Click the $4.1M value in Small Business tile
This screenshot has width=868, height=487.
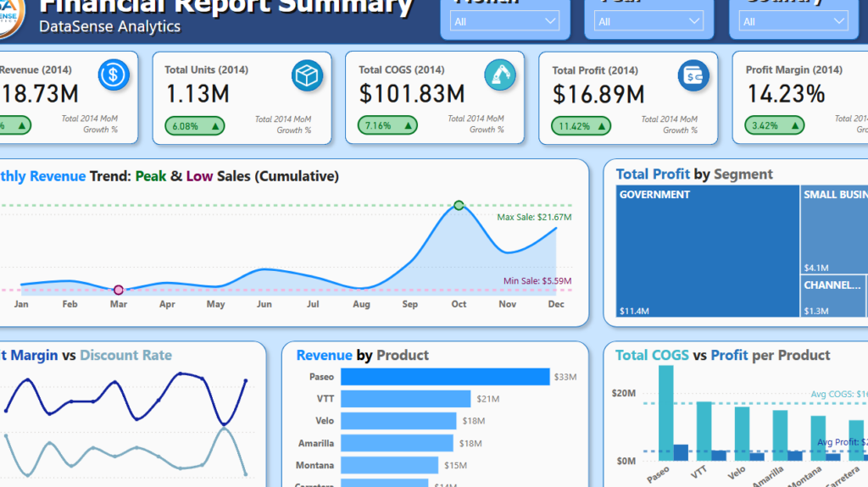(x=816, y=268)
